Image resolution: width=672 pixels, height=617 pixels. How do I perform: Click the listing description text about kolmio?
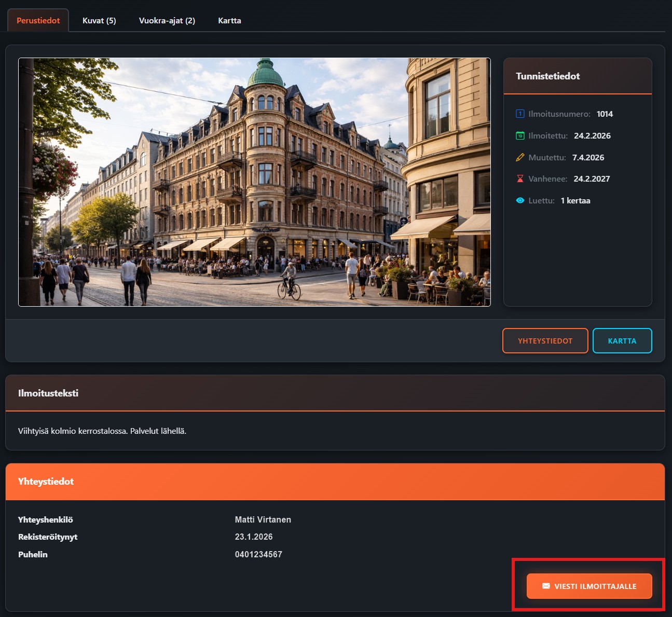(x=102, y=431)
